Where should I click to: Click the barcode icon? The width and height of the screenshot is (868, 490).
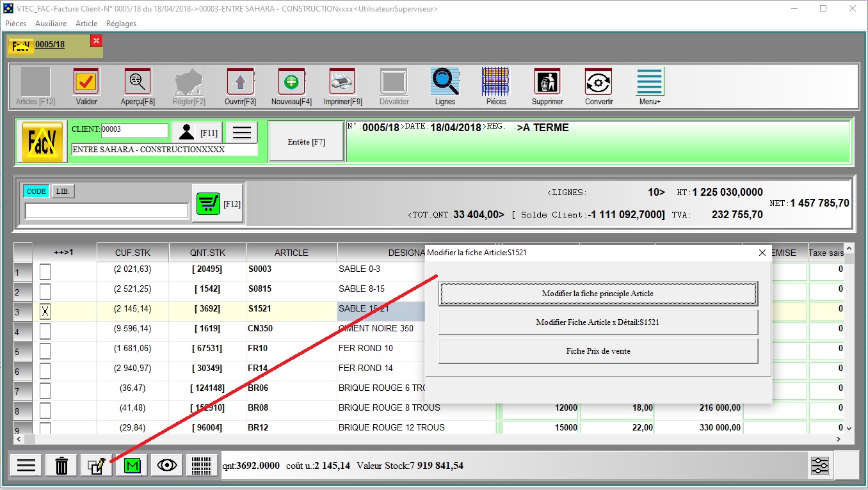tap(202, 466)
